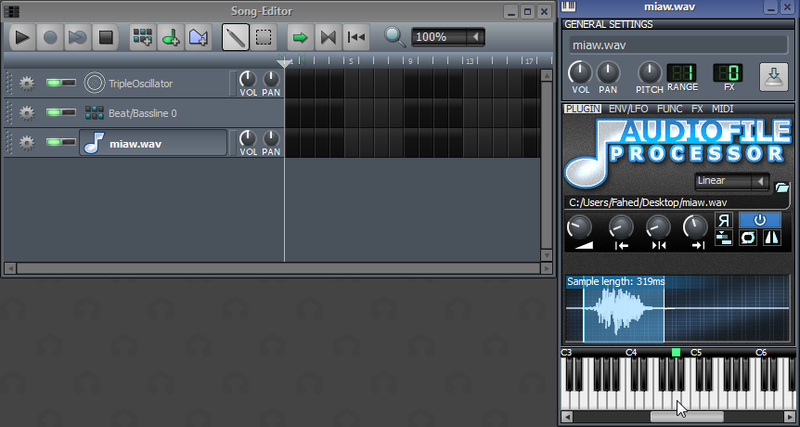Screen dimensions: 800x427
Task: Click the piano keyboard scrollbar thumb
Action: pyautogui.click(x=687, y=416)
